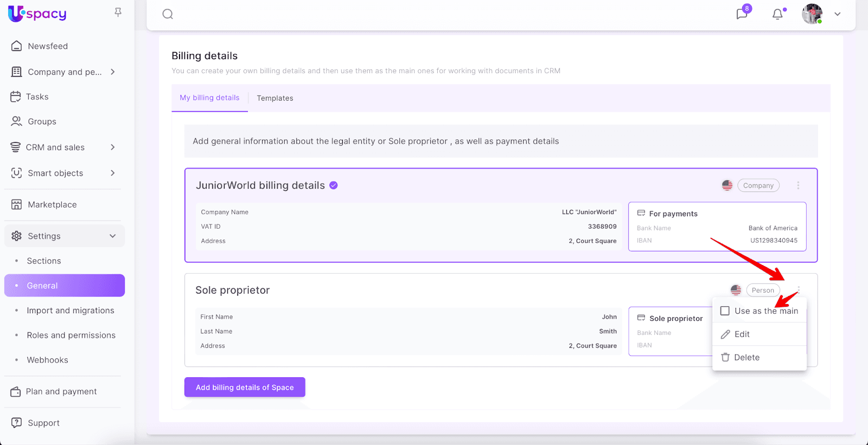The height and width of the screenshot is (445, 868).
Task: Open the chat messages icon
Action: pyautogui.click(x=742, y=14)
